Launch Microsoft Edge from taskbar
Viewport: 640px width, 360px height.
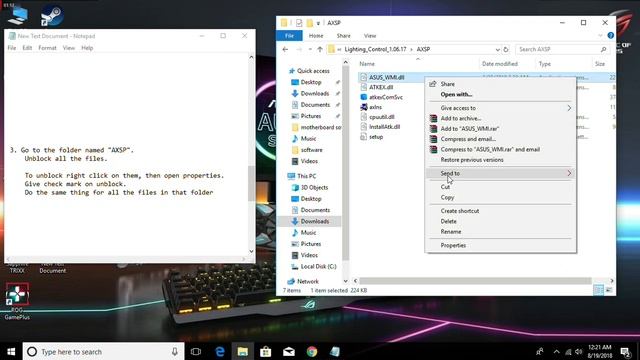[220, 351]
